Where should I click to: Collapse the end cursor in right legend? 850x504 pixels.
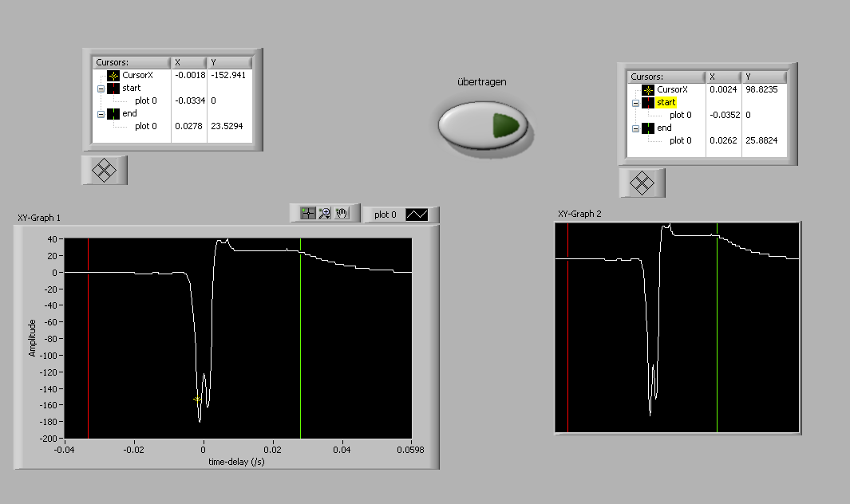[636, 128]
